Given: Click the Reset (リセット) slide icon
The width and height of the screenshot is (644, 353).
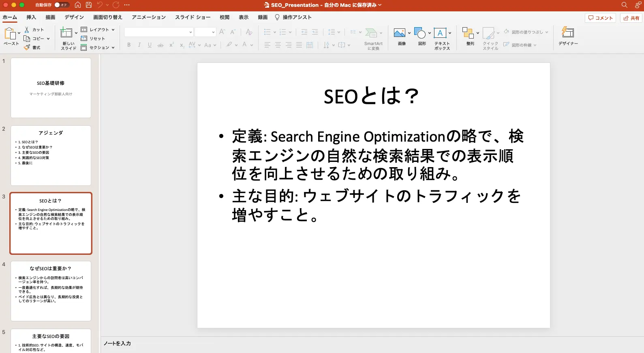Looking at the screenshot, I should [84, 39].
